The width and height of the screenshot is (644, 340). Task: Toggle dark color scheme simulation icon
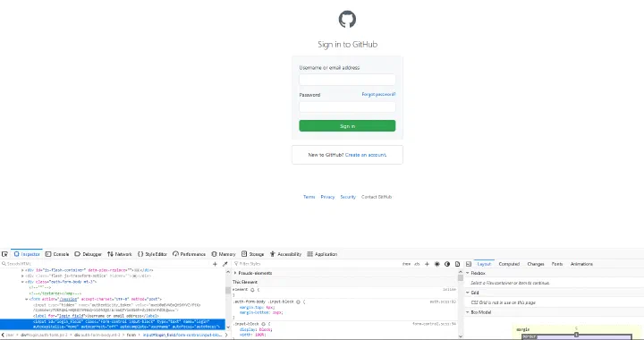[447, 264]
